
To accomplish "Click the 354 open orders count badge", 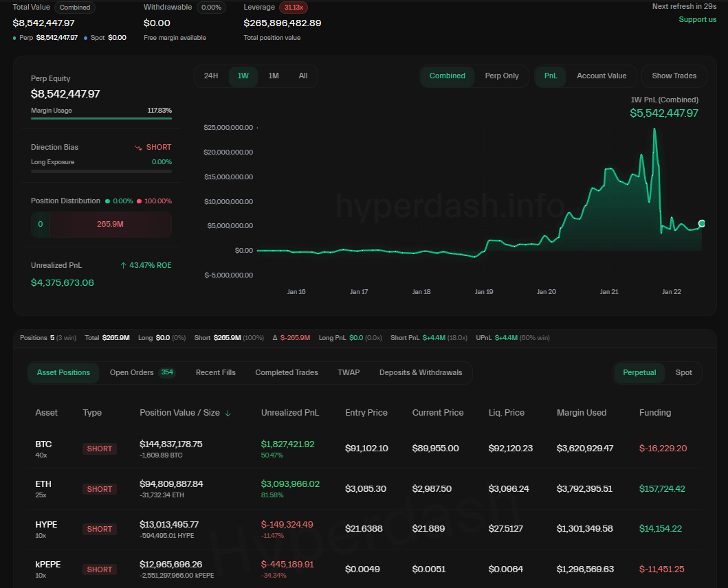I will point(167,372).
